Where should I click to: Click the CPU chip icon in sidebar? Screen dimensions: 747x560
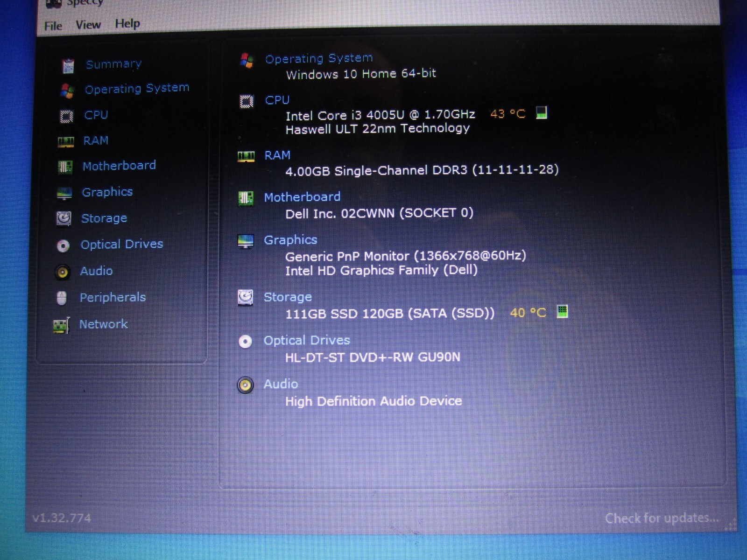[x=67, y=116]
